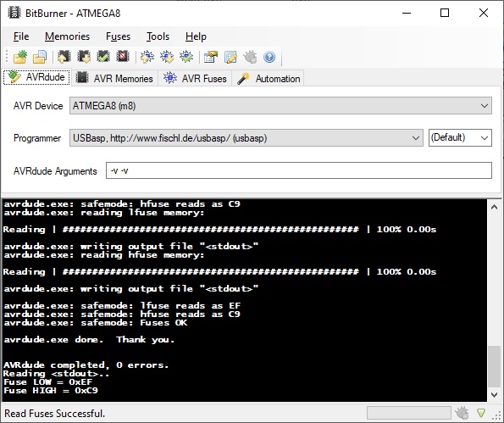Expand the Programmer USBasp dropdown
The height and width of the screenshot is (423, 504).
[246, 138]
